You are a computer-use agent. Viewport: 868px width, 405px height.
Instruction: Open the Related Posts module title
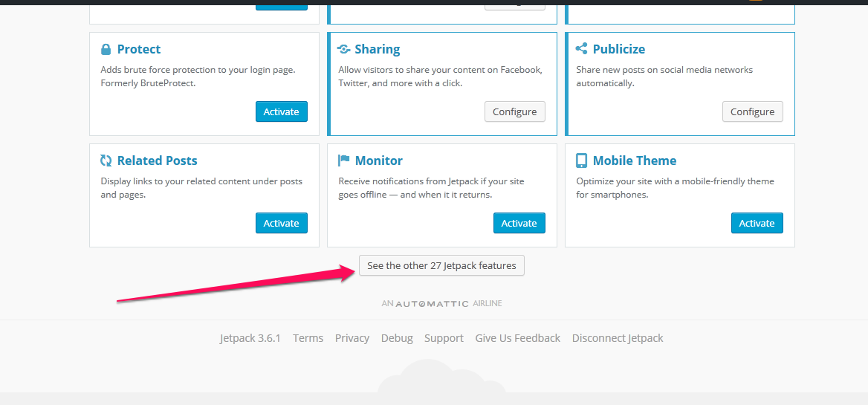point(158,161)
